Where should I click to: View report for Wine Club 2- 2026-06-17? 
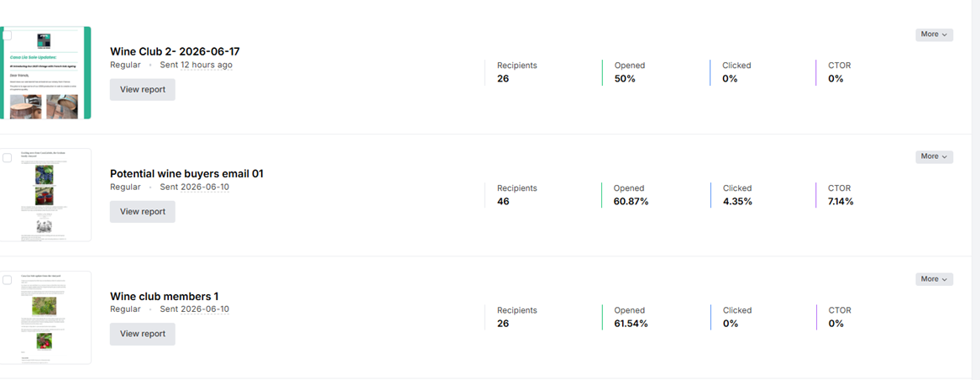143,89
